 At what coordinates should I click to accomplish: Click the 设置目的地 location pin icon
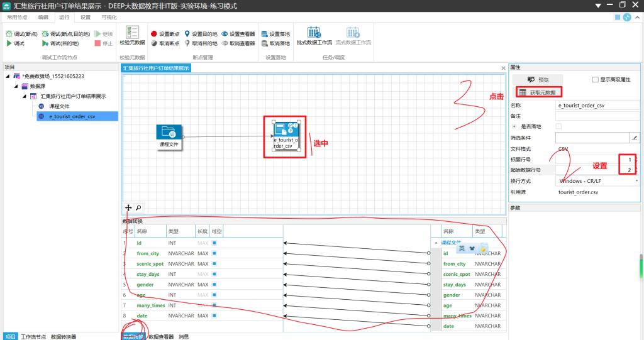187,34
